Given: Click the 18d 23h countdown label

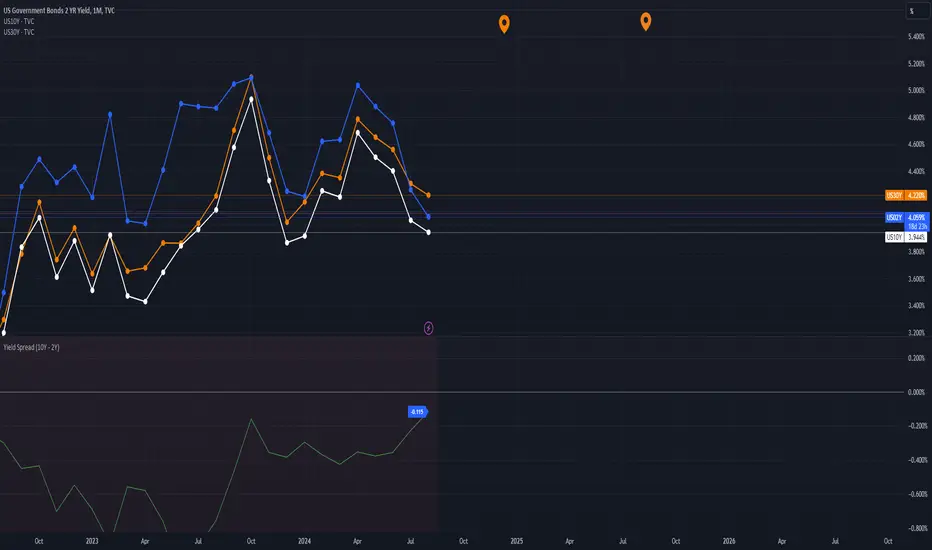Looking at the screenshot, I should click(917, 227).
